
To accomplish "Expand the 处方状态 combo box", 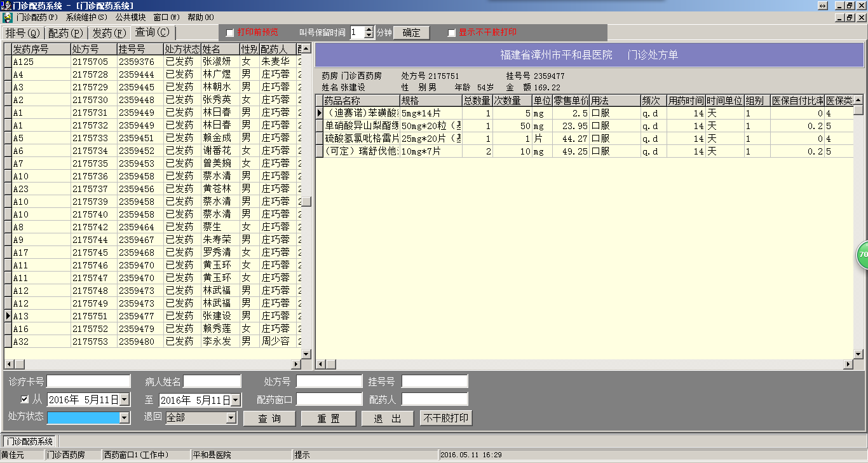I will (125, 418).
